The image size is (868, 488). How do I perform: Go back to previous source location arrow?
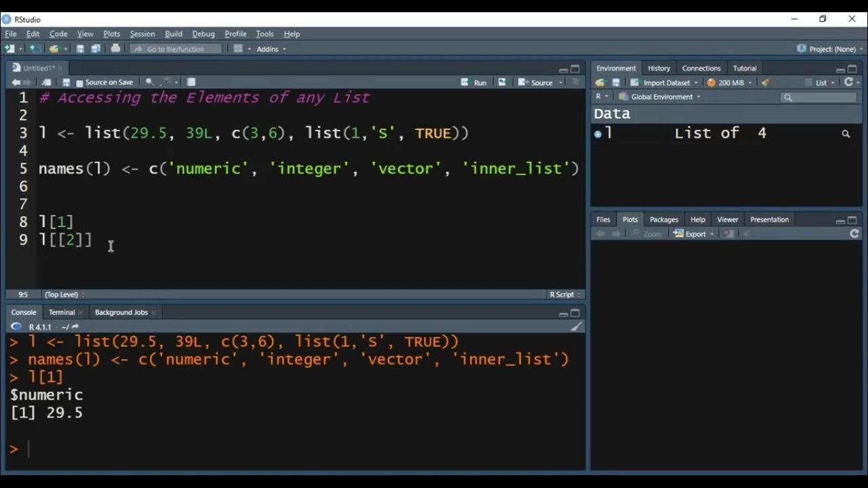click(16, 83)
